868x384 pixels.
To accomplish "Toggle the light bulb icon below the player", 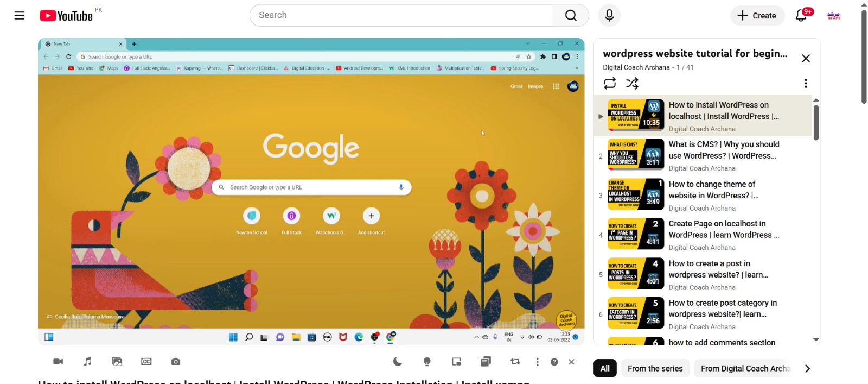I will click(x=427, y=362).
